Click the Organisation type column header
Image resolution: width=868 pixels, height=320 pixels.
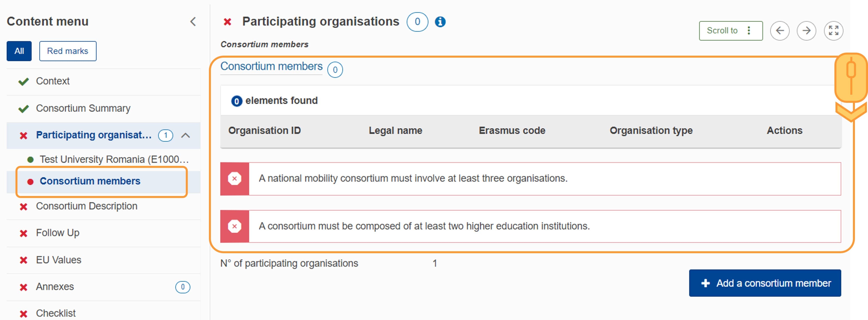click(651, 131)
